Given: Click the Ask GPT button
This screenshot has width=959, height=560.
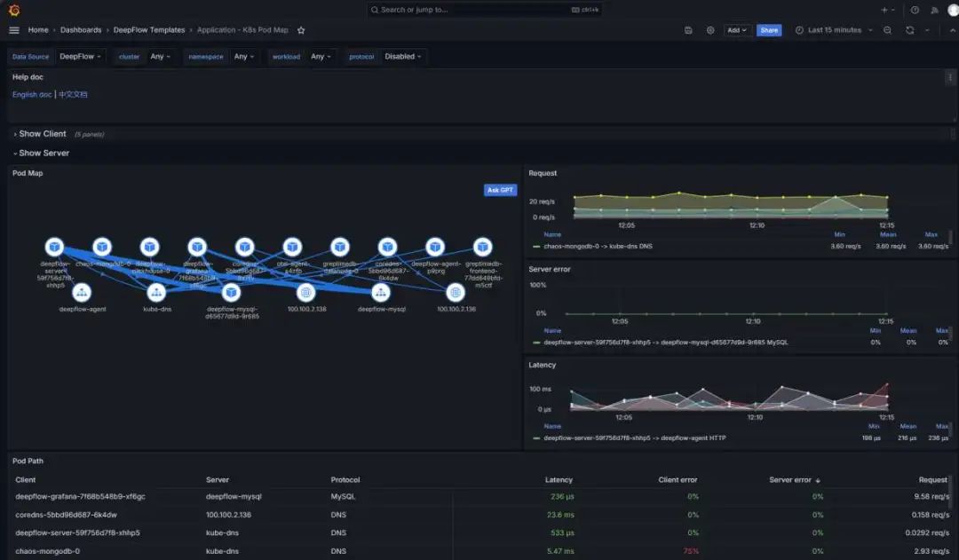Looking at the screenshot, I should tap(500, 190).
